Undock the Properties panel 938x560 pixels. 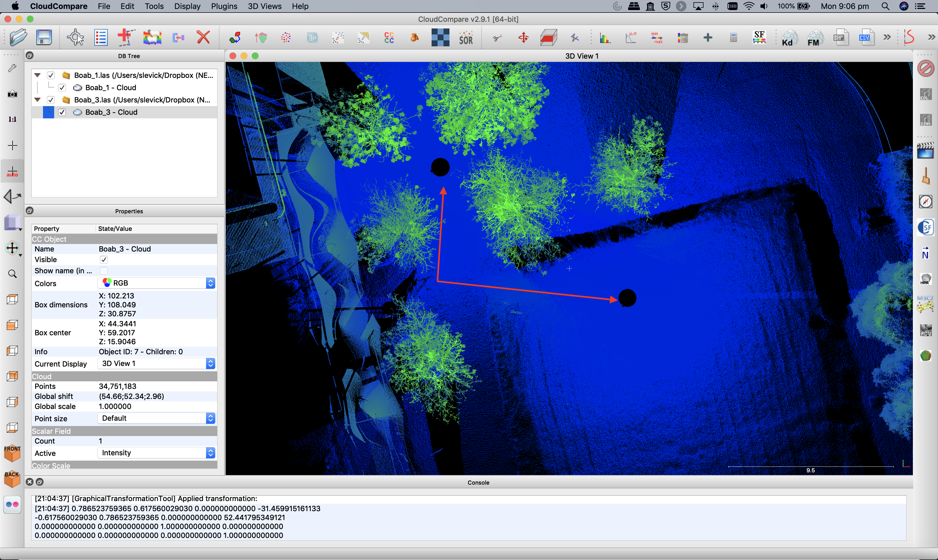coord(30,210)
